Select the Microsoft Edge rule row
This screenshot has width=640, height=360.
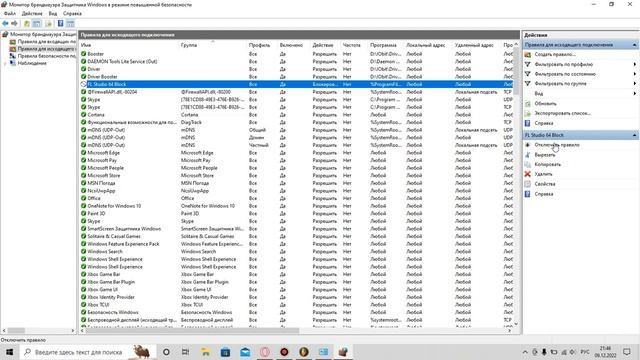[297, 153]
